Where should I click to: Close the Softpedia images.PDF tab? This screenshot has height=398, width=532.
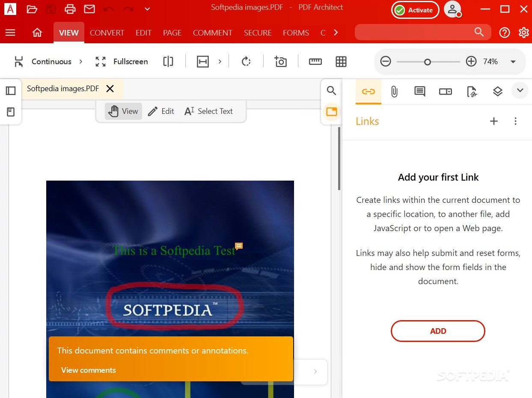pos(110,89)
